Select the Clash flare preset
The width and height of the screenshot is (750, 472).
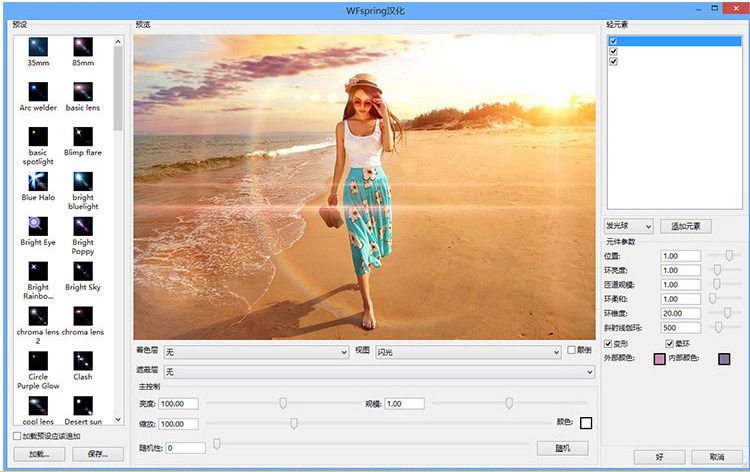click(83, 360)
